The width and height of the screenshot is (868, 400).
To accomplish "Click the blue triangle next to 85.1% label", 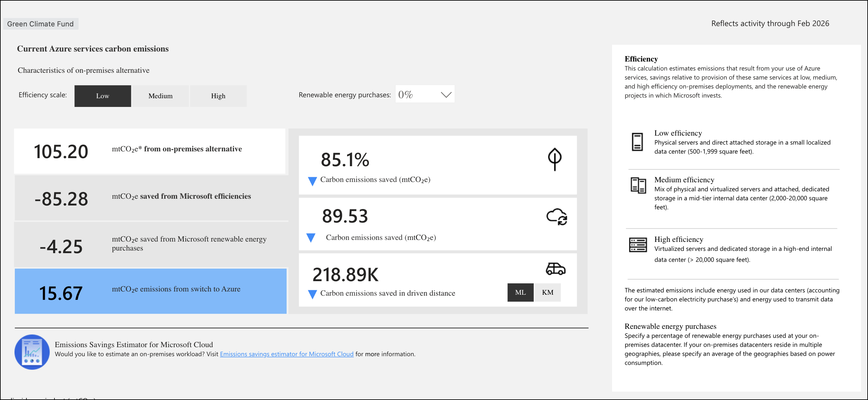I will click(312, 181).
